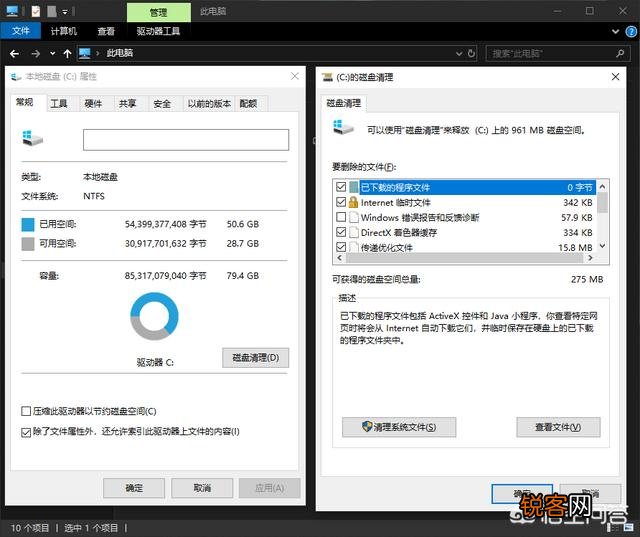This screenshot has height=537, width=640.
Task: Uncheck 传递优化文件 checkbox
Action: coord(341,247)
